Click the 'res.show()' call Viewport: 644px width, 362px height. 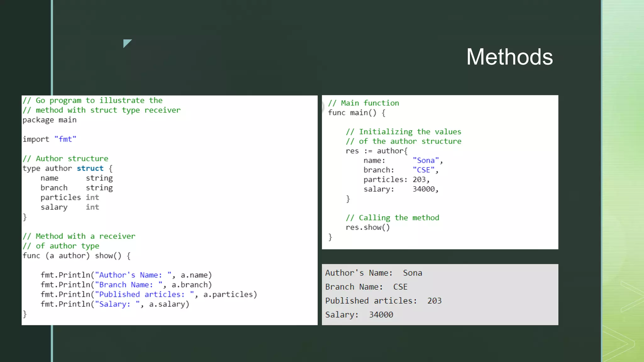pyautogui.click(x=368, y=228)
